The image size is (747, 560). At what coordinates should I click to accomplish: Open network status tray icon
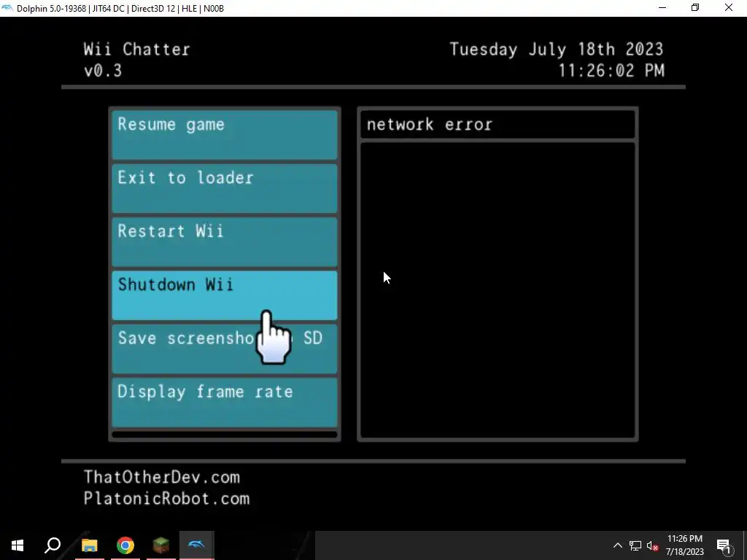pos(635,545)
